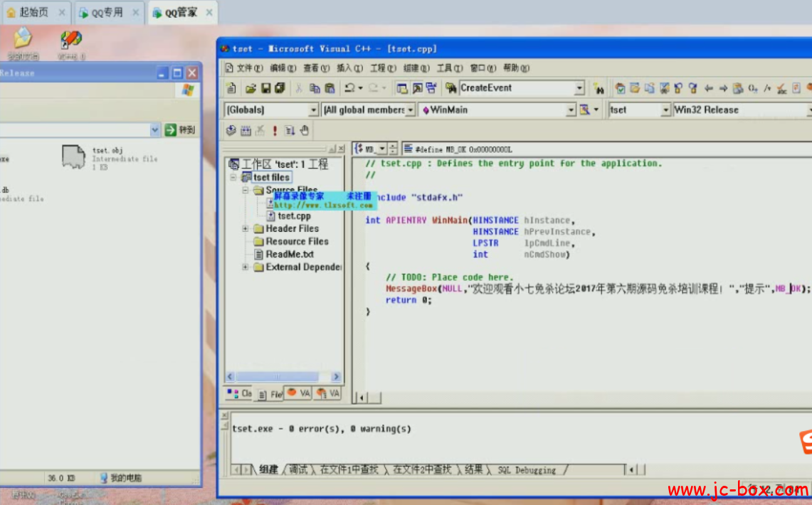Click the Compile icon in build toolbar
Viewport: 812px width, 505px height.
231,131
